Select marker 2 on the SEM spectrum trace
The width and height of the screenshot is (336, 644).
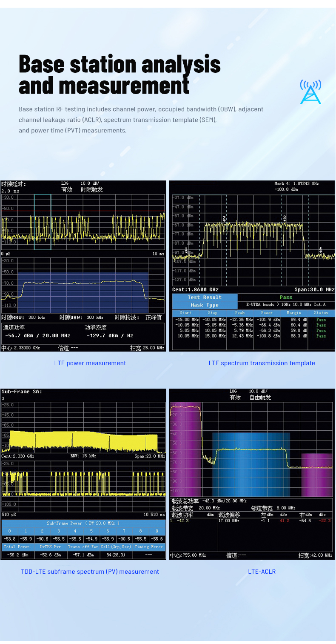pos(224,218)
